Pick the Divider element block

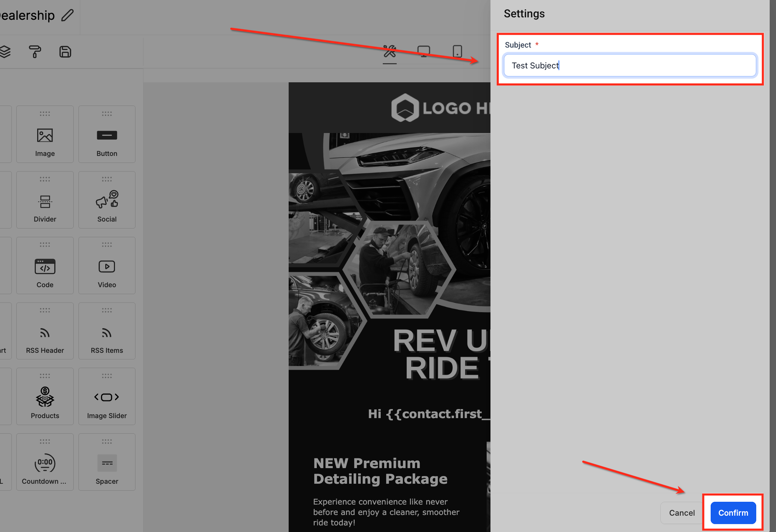pyautogui.click(x=45, y=200)
